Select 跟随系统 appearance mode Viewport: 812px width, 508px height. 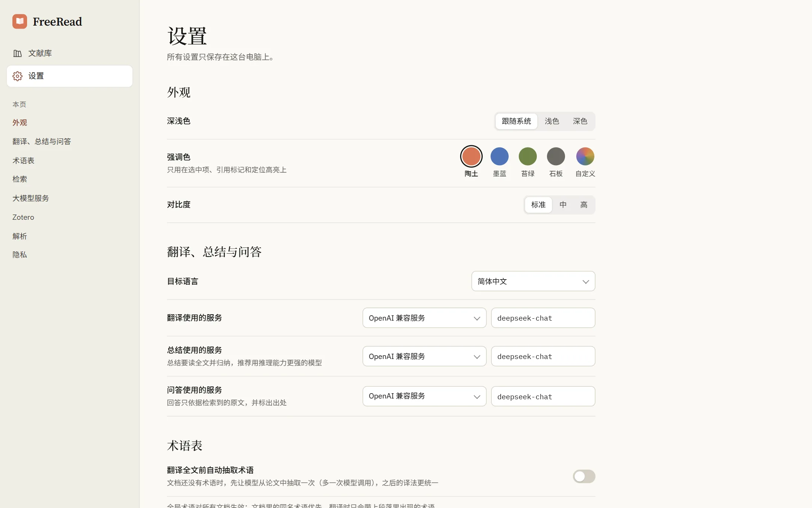pos(516,121)
